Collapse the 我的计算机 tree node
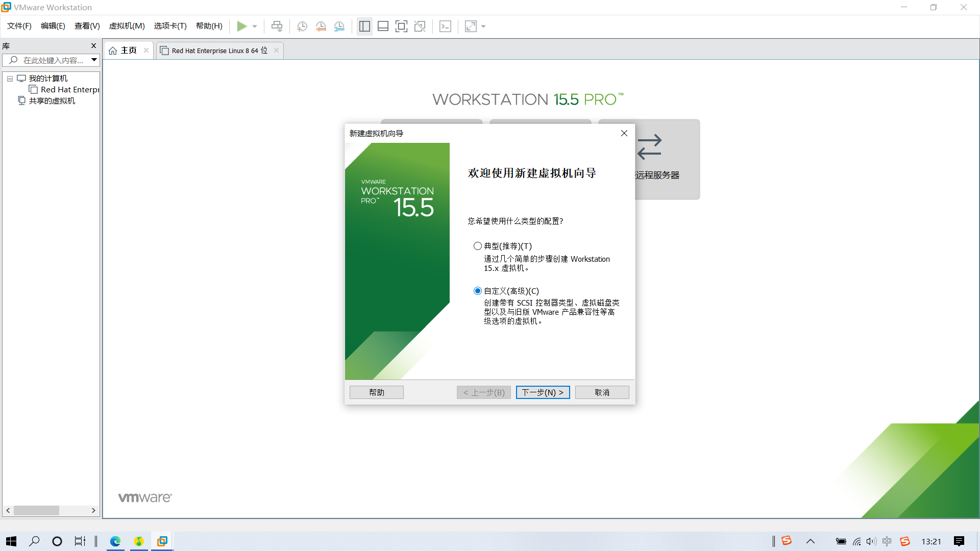This screenshot has width=980, height=551. pyautogui.click(x=9, y=78)
